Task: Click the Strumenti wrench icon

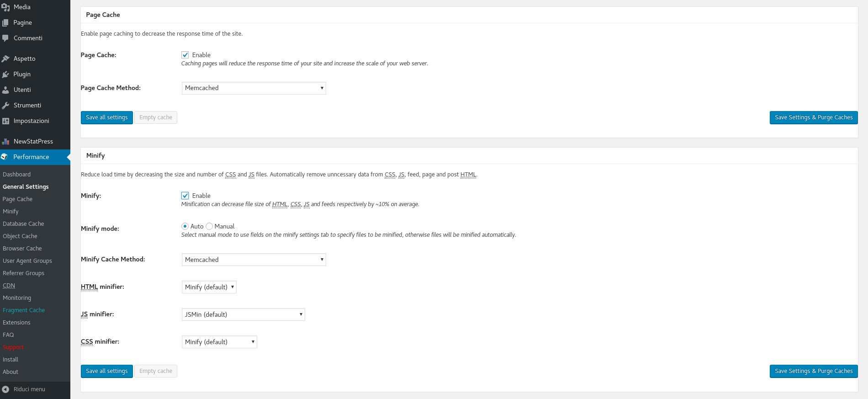Action: coord(5,106)
